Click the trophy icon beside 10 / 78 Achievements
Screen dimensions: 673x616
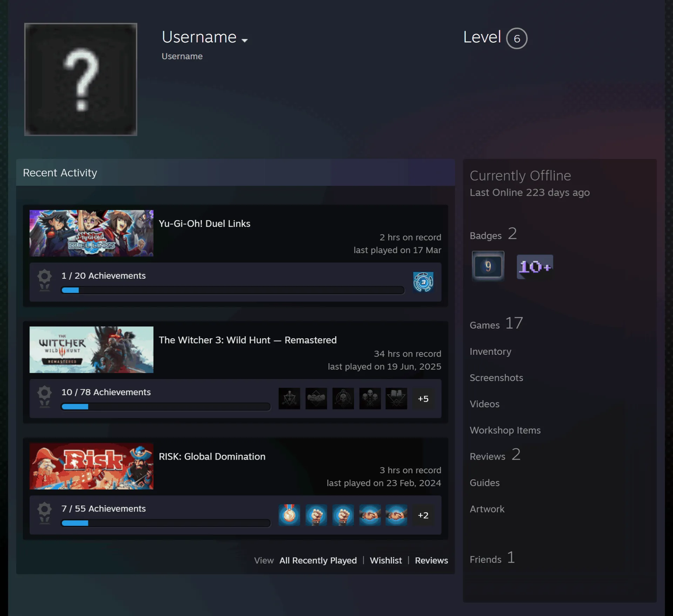tap(45, 397)
